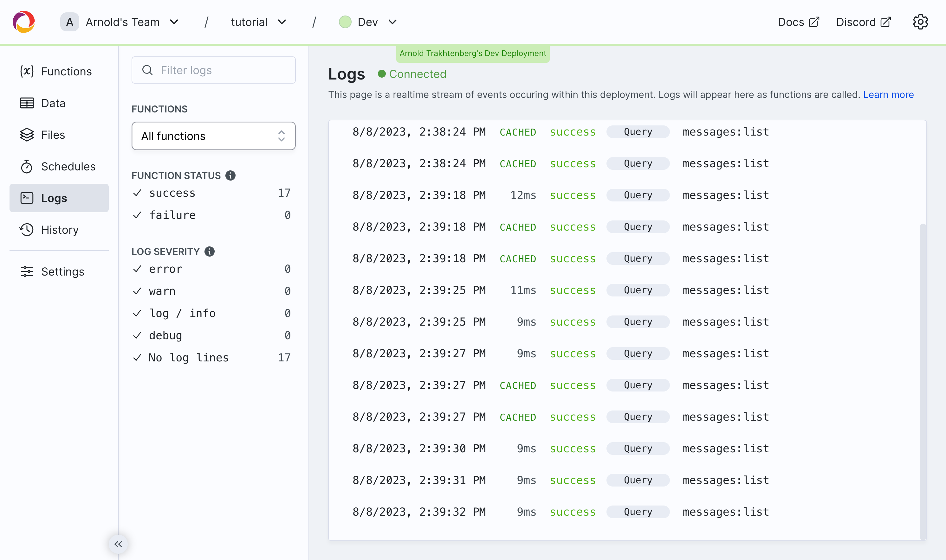The image size is (946, 560).
Task: Go to the History page
Action: 59,230
